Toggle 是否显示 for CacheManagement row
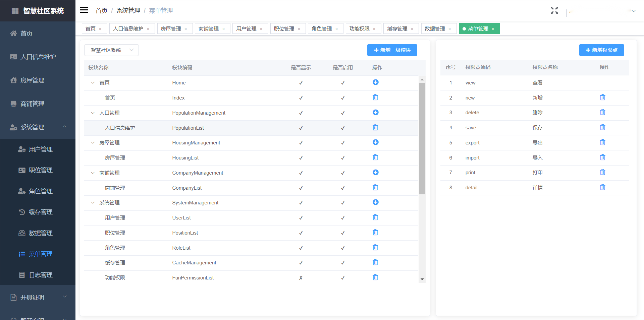 [x=301, y=263]
